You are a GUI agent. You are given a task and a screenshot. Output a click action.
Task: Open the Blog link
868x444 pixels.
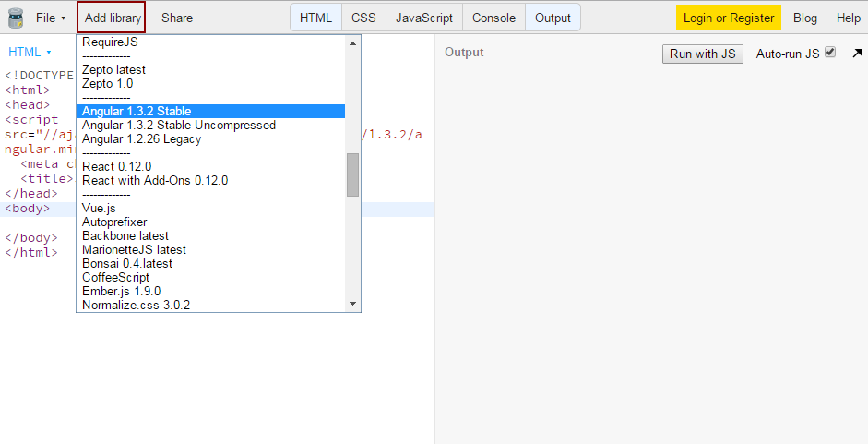(x=805, y=18)
